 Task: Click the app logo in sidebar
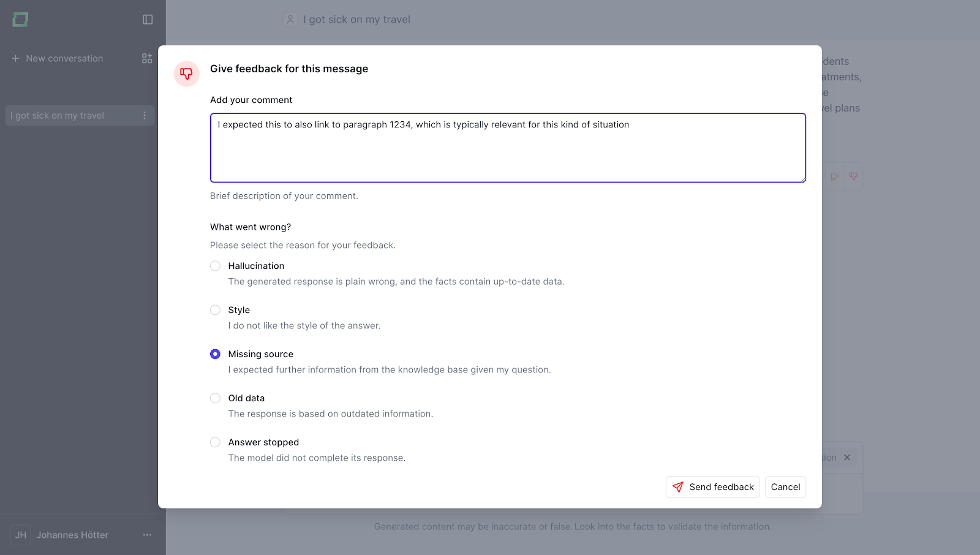point(20,20)
